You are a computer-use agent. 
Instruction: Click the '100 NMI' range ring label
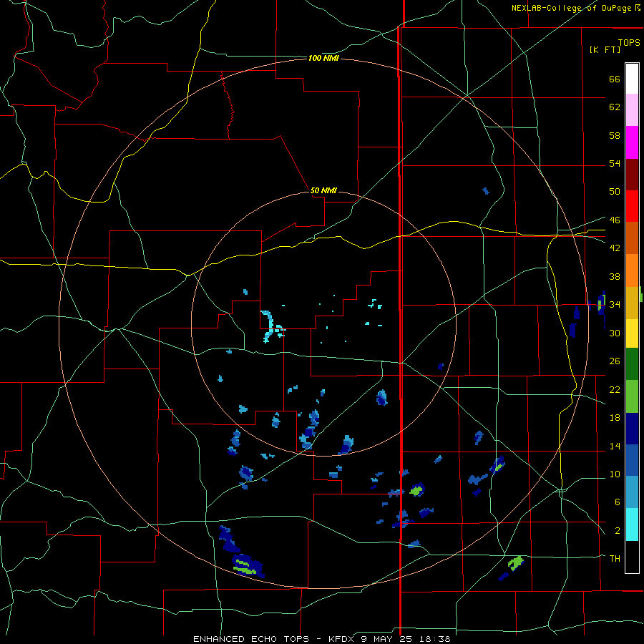[323, 59]
